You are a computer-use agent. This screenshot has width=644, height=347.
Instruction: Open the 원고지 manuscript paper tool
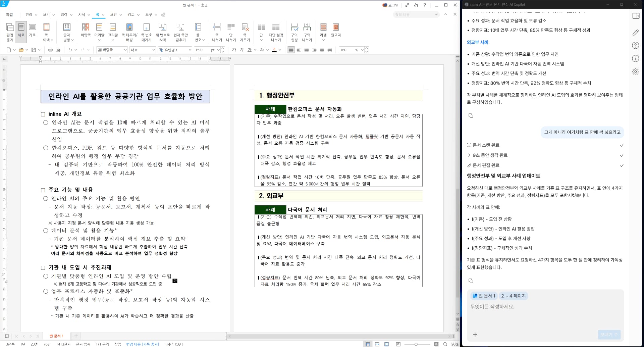click(335, 30)
